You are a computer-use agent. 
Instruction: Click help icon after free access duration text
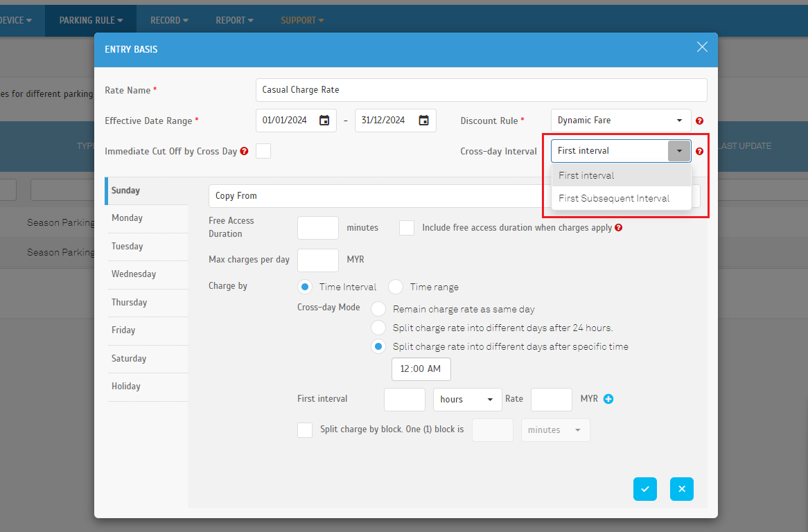(x=618, y=228)
